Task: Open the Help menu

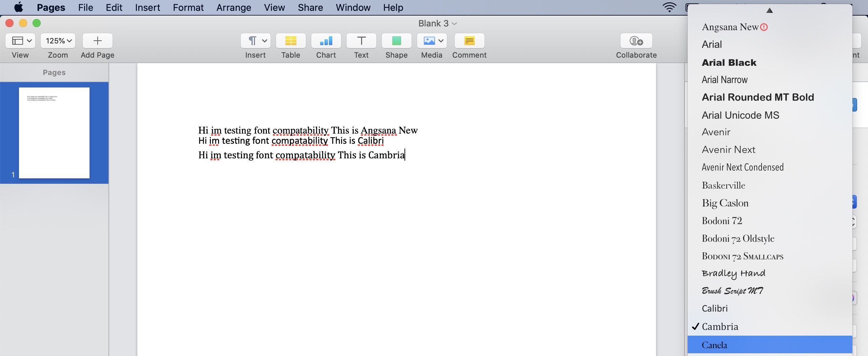Action: [393, 7]
